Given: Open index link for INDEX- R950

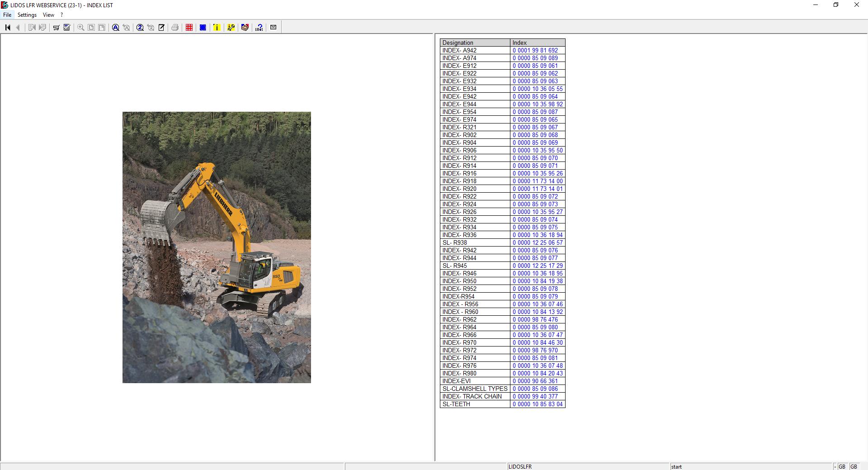Looking at the screenshot, I should [x=537, y=281].
